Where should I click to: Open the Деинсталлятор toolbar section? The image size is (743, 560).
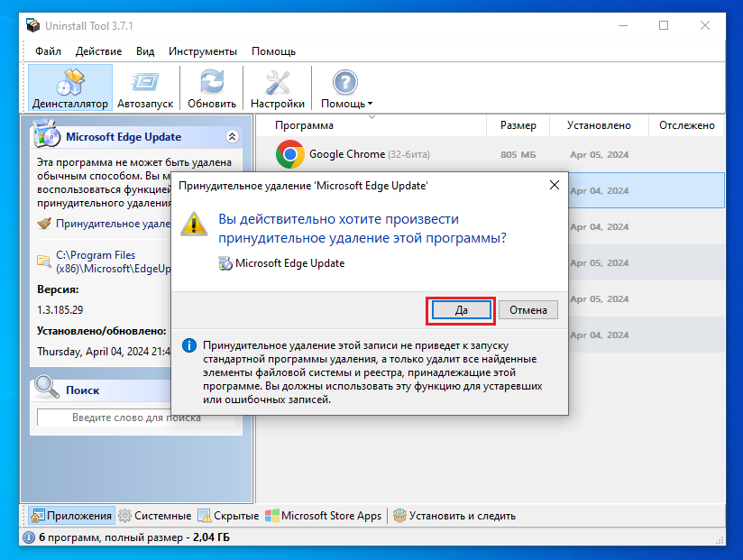70,87
